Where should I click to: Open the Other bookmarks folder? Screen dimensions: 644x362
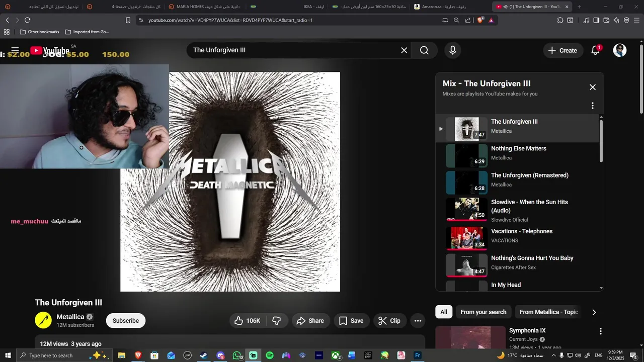(39, 32)
